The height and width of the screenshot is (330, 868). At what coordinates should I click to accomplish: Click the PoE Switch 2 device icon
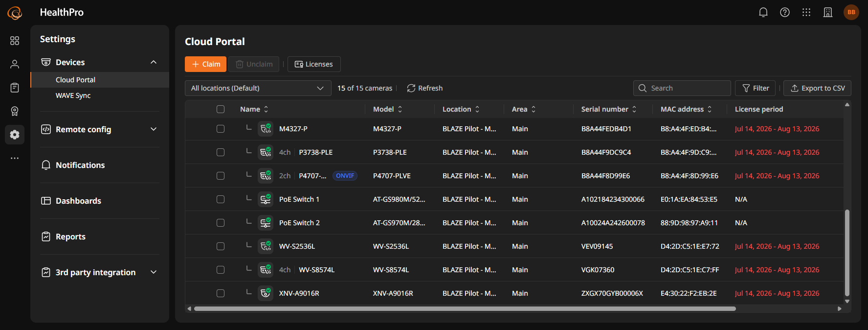point(266,223)
